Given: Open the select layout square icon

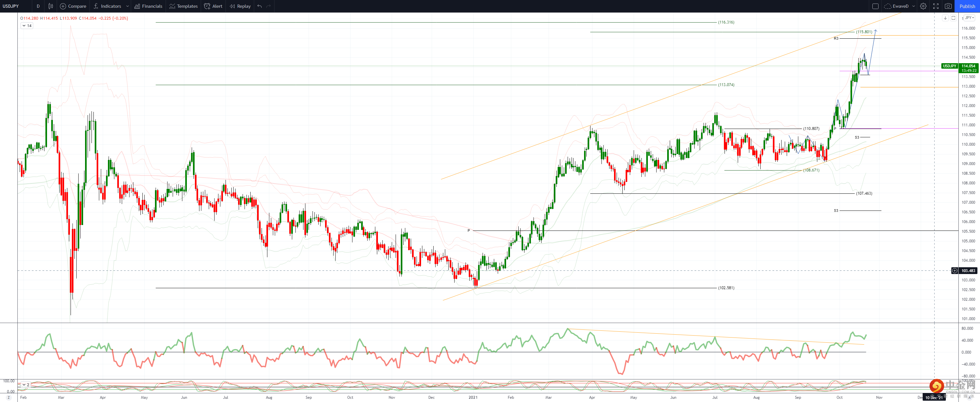Looking at the screenshot, I should click(875, 6).
